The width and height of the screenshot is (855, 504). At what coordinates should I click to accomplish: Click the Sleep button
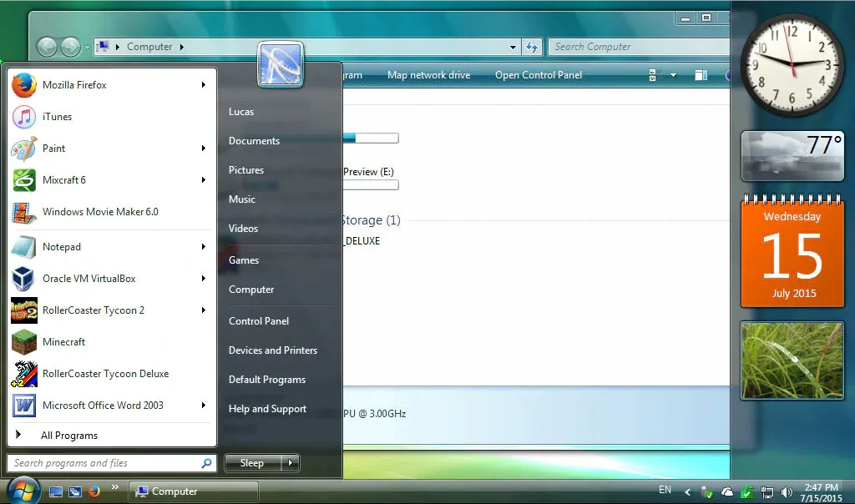click(x=253, y=463)
